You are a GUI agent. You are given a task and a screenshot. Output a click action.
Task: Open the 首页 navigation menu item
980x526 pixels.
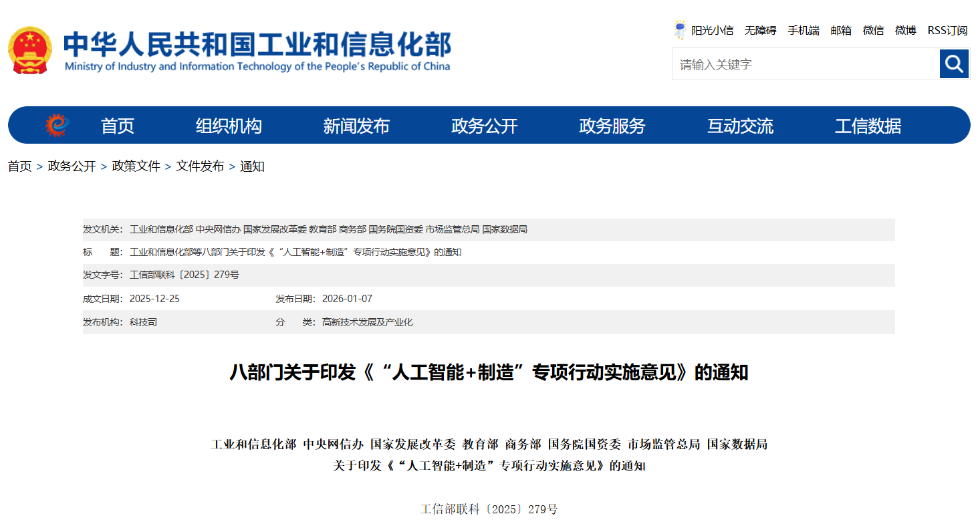pos(118,126)
